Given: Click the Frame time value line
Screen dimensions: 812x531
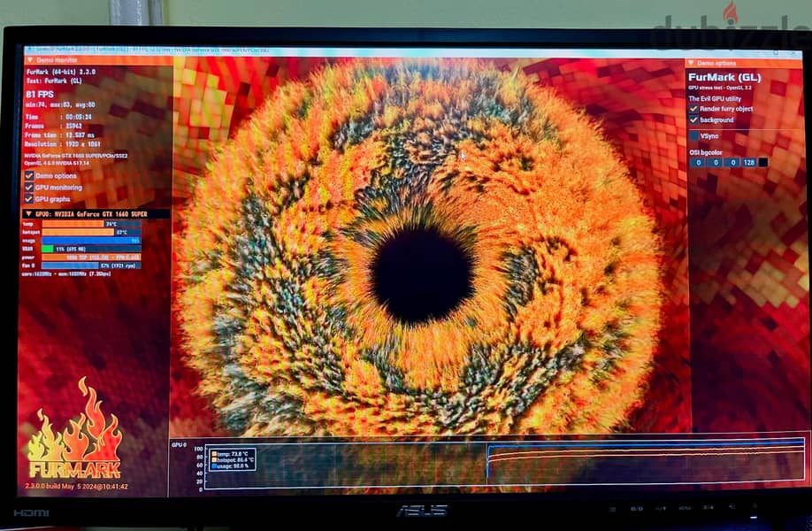Looking at the screenshot, I should (x=59, y=135).
